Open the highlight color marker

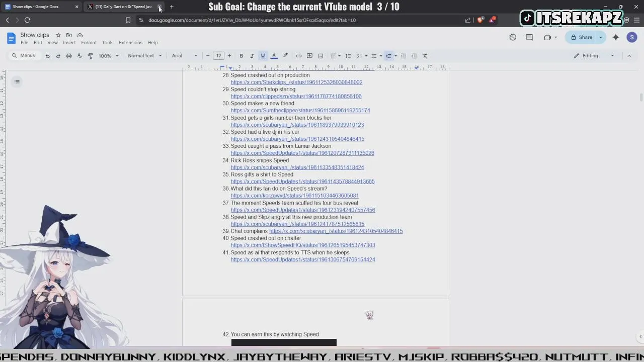pyautogui.click(x=285, y=56)
